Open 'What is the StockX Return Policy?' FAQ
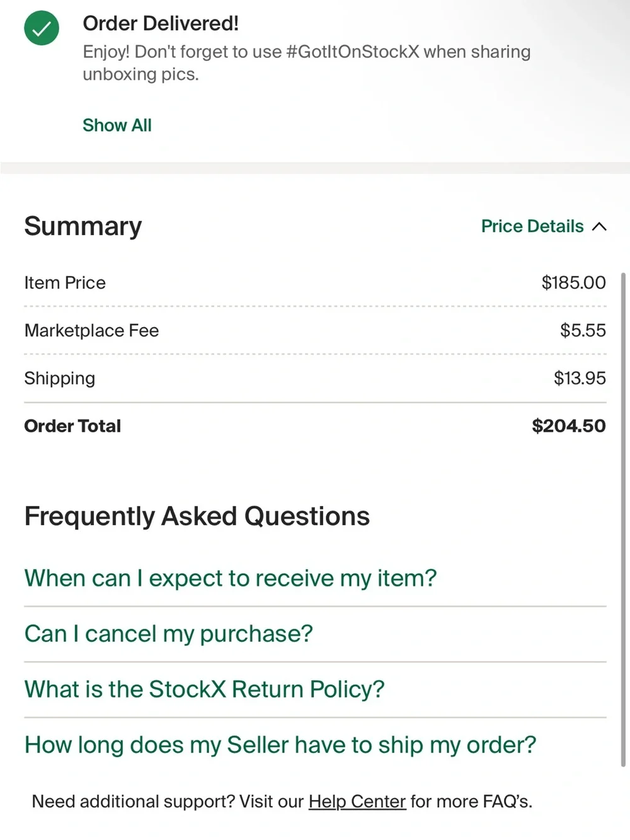The width and height of the screenshot is (630, 840). pos(205,689)
